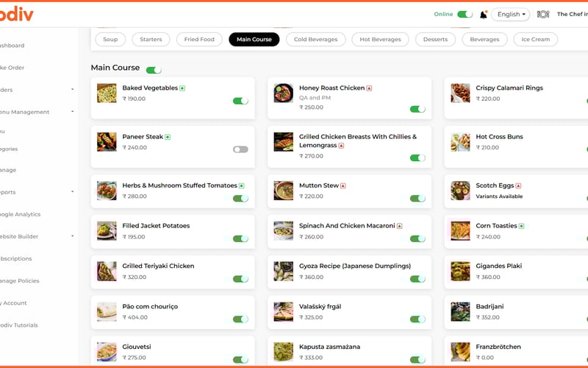Toggle Valašský frgál availability
The height and width of the screenshot is (368, 588).
417,319
